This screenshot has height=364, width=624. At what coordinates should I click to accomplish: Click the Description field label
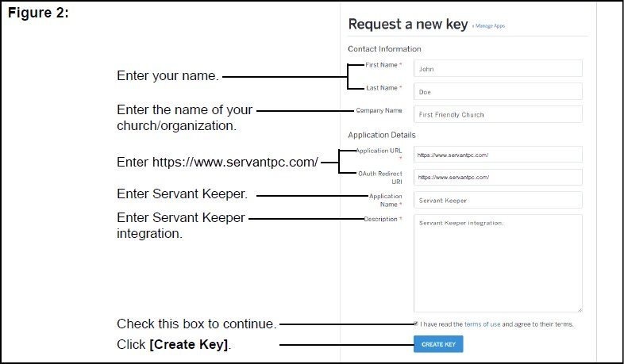pos(383,219)
